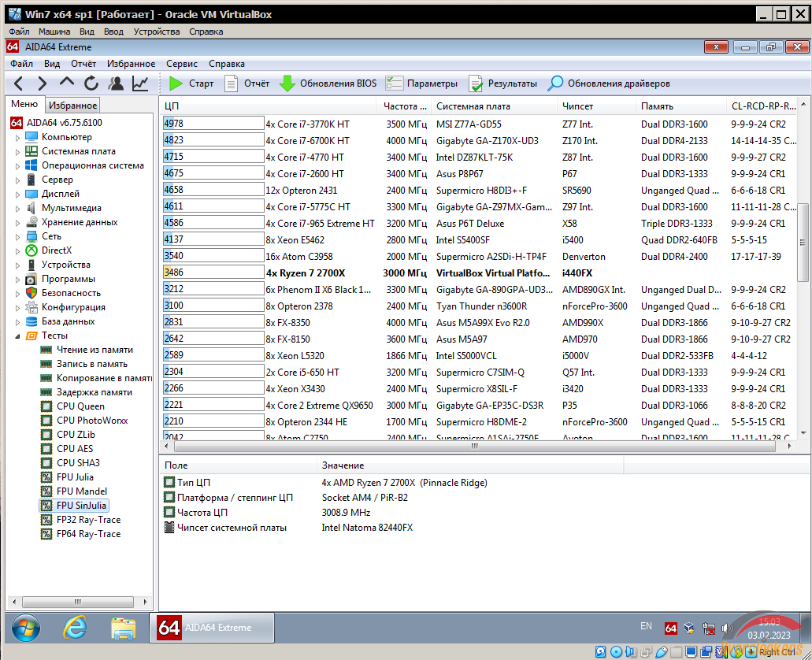Select the FPU Julia test

[75, 476]
